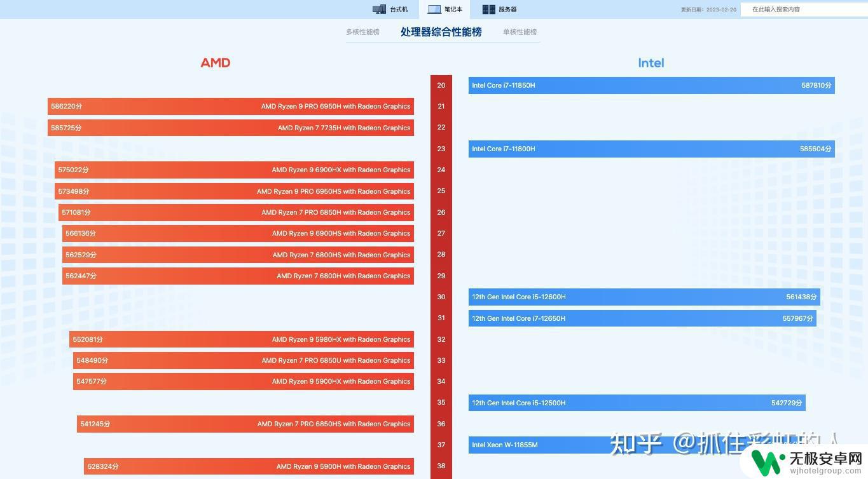Click the server icon in top navigation
Image resolution: width=868 pixels, height=479 pixels.
tap(489, 10)
